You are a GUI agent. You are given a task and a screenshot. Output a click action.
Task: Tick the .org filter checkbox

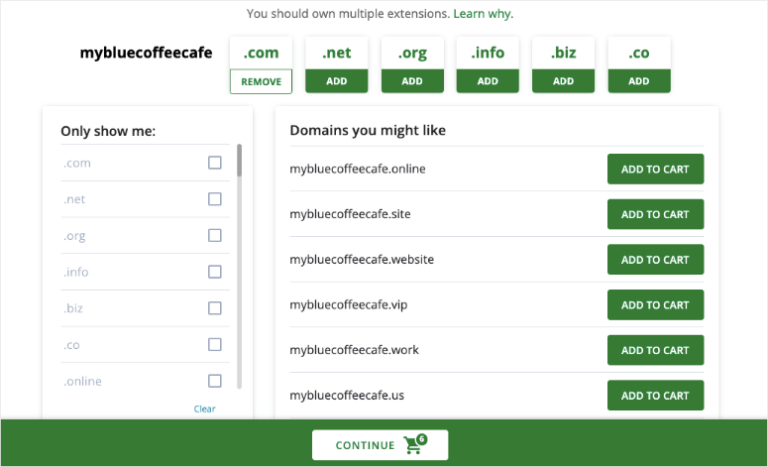(215, 235)
